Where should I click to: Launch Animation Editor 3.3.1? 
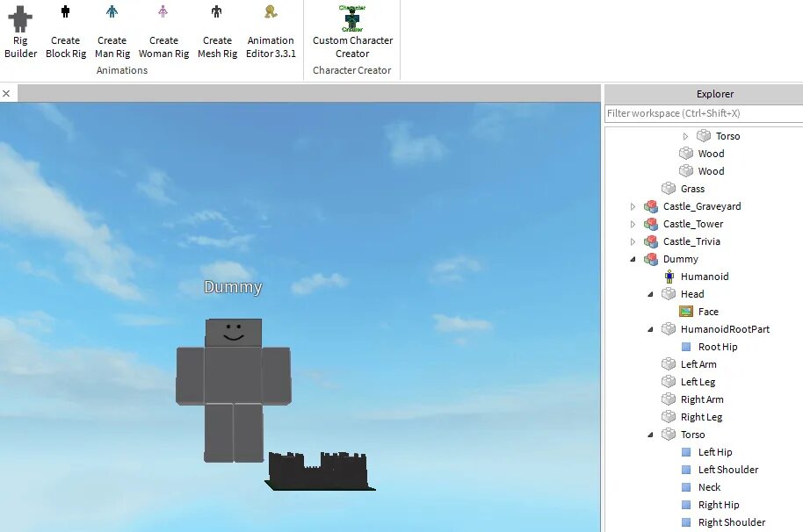coord(271,32)
